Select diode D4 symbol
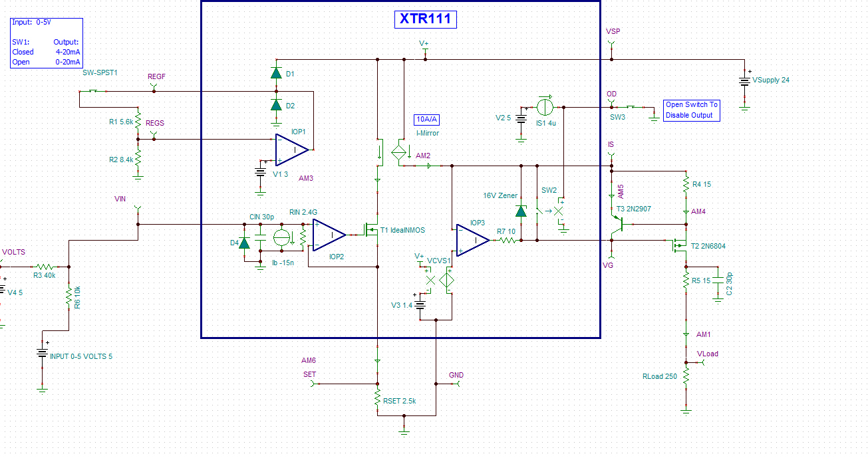 (x=244, y=243)
